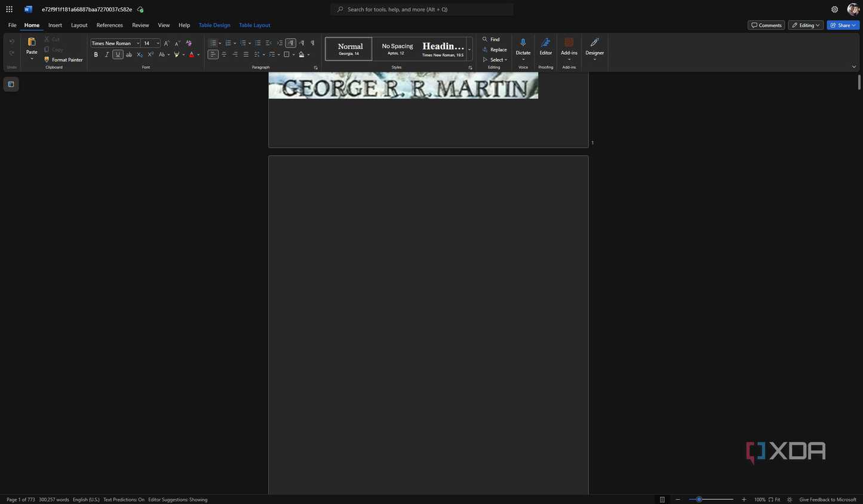Toggle show paragraph marks

(x=312, y=43)
